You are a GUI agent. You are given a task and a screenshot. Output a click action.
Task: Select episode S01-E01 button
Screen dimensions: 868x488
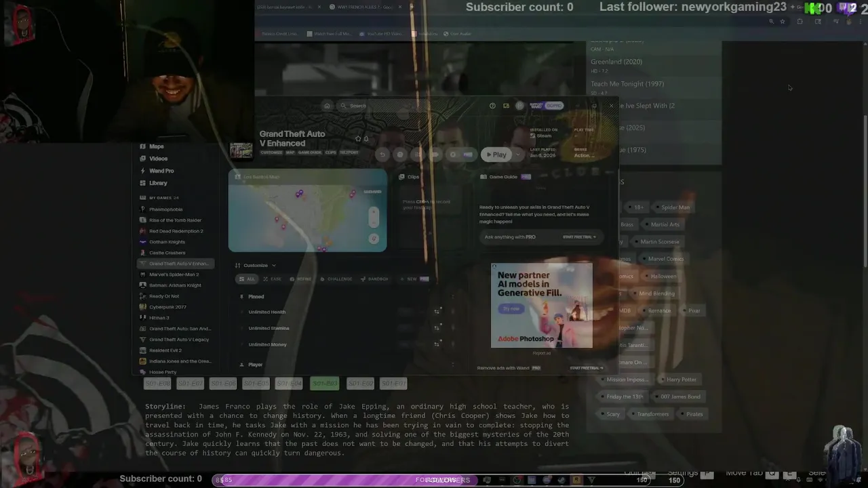393,384
